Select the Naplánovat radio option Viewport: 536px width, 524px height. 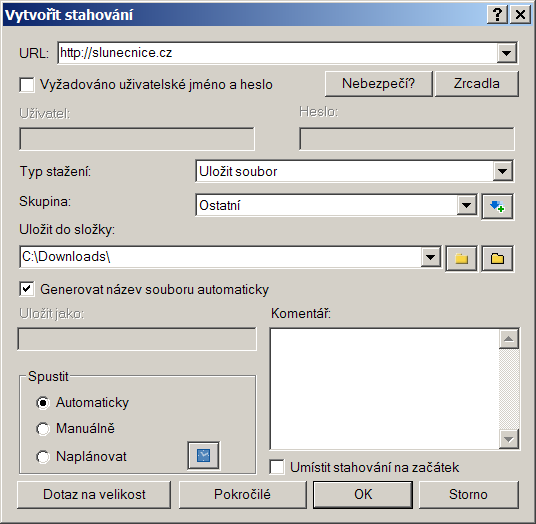click(43, 456)
